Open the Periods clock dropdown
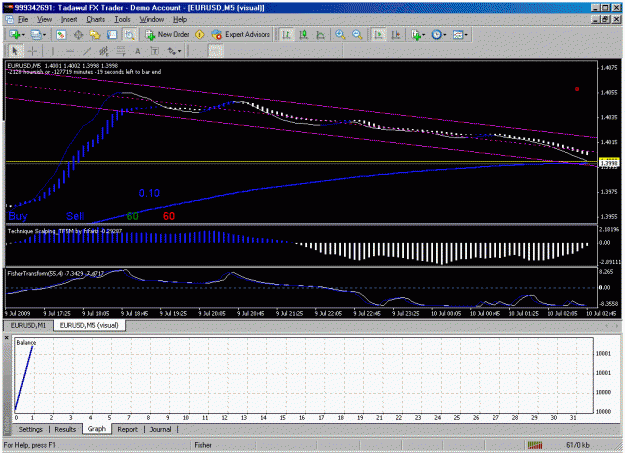 pyautogui.click(x=439, y=35)
